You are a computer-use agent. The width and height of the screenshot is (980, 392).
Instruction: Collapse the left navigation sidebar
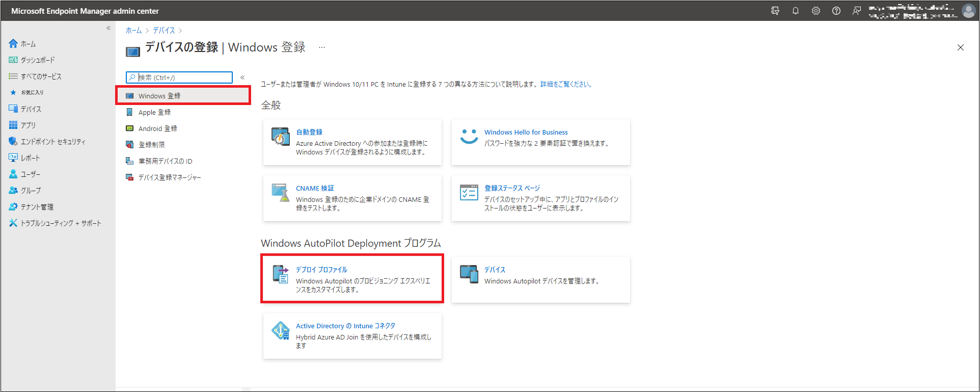[108, 28]
